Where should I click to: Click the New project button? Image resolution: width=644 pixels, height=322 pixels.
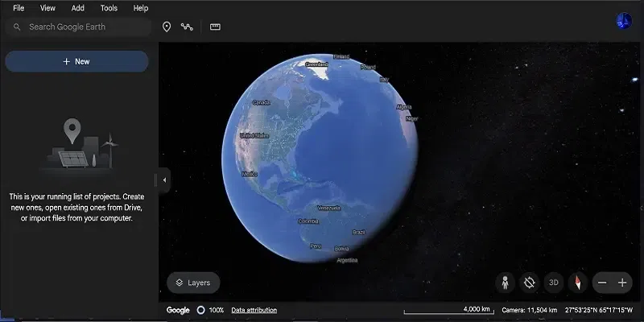(76, 62)
